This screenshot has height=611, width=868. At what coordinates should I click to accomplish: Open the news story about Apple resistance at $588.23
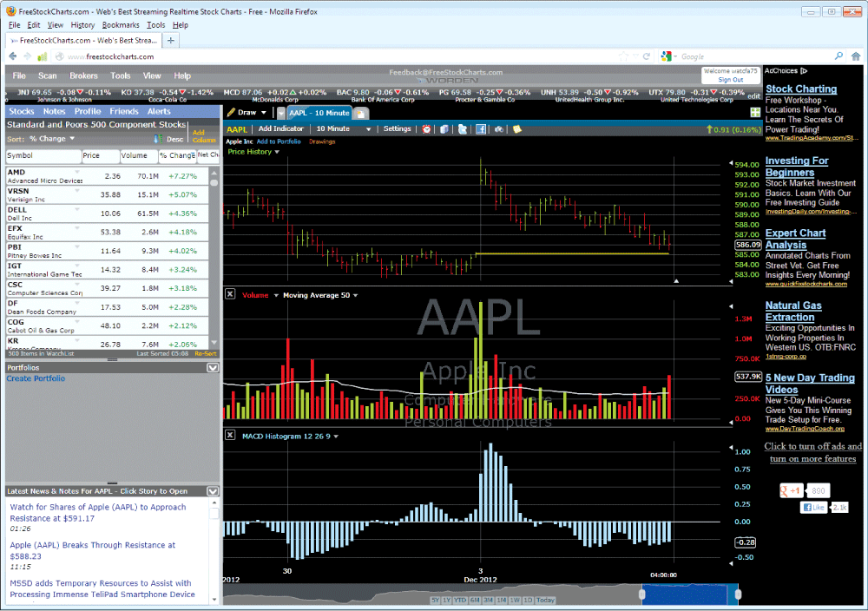pyautogui.click(x=93, y=550)
